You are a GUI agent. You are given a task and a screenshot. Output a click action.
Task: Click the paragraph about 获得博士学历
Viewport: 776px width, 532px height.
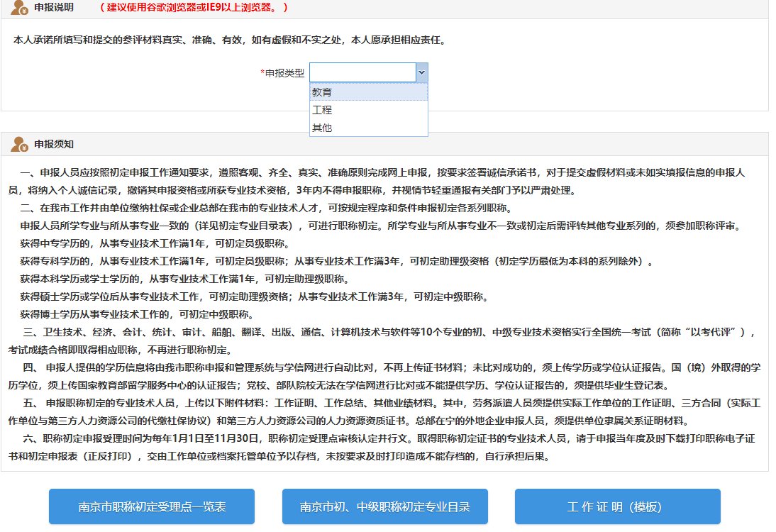(136, 314)
